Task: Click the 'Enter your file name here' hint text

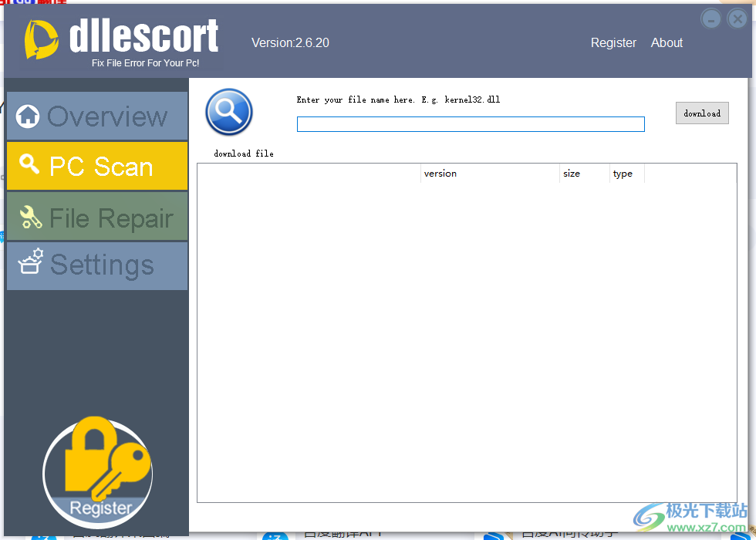Action: pos(398,100)
